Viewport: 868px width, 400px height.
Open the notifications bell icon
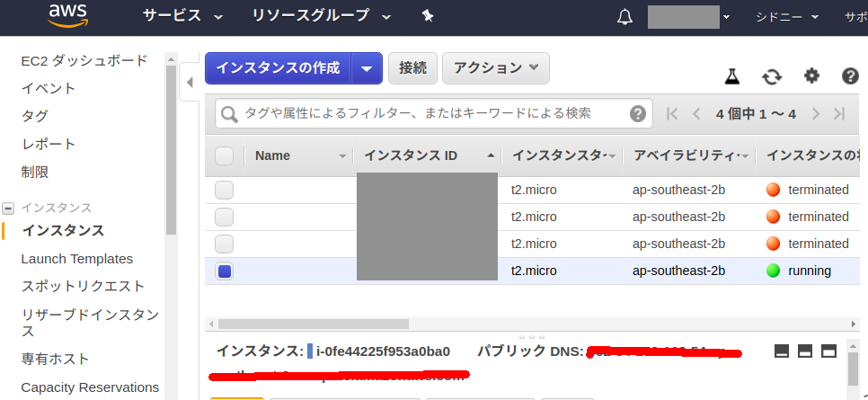tap(624, 17)
